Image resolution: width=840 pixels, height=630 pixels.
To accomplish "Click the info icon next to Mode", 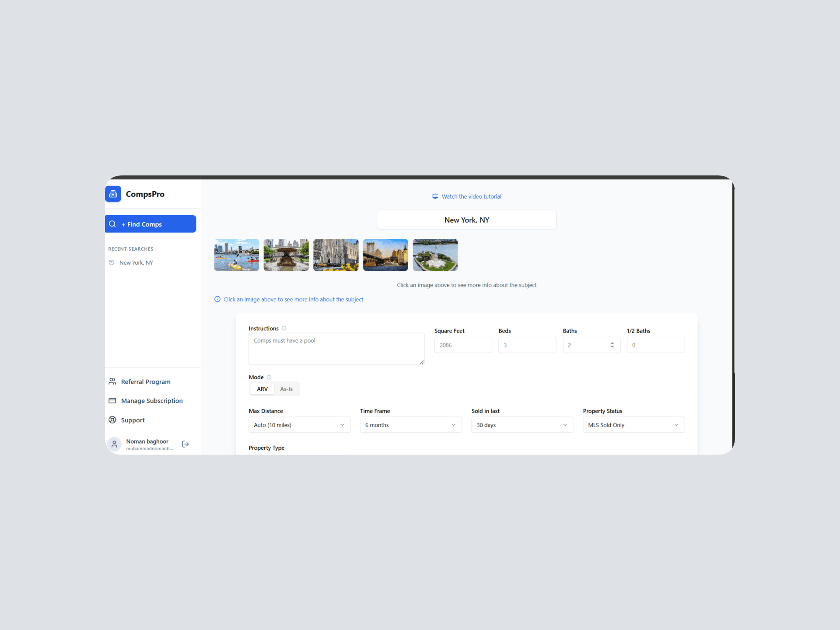I will click(x=269, y=377).
